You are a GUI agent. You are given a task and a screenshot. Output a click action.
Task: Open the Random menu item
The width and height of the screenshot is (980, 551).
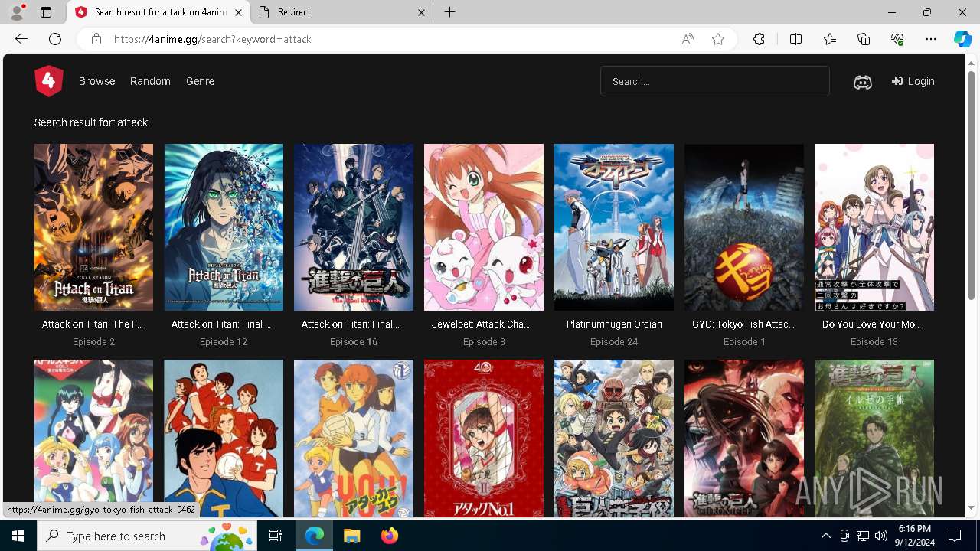click(150, 81)
